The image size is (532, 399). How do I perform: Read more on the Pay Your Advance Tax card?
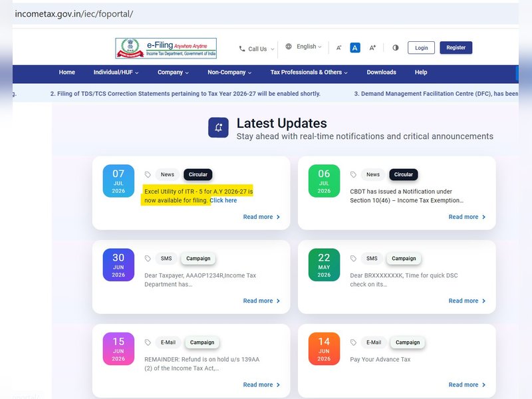point(467,385)
